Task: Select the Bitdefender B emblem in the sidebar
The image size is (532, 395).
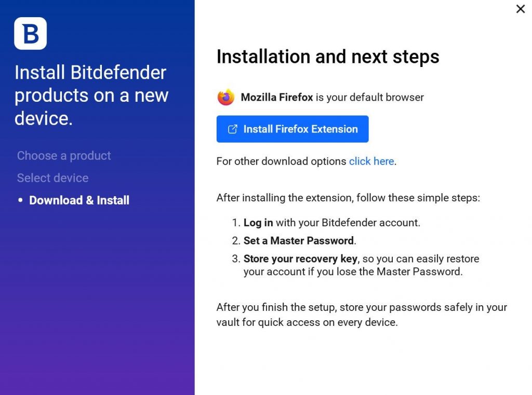Action: (x=30, y=33)
